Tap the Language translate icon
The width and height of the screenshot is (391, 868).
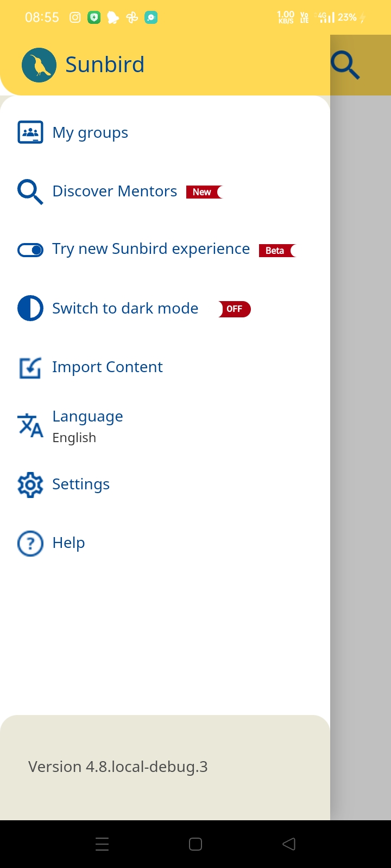[x=30, y=426]
